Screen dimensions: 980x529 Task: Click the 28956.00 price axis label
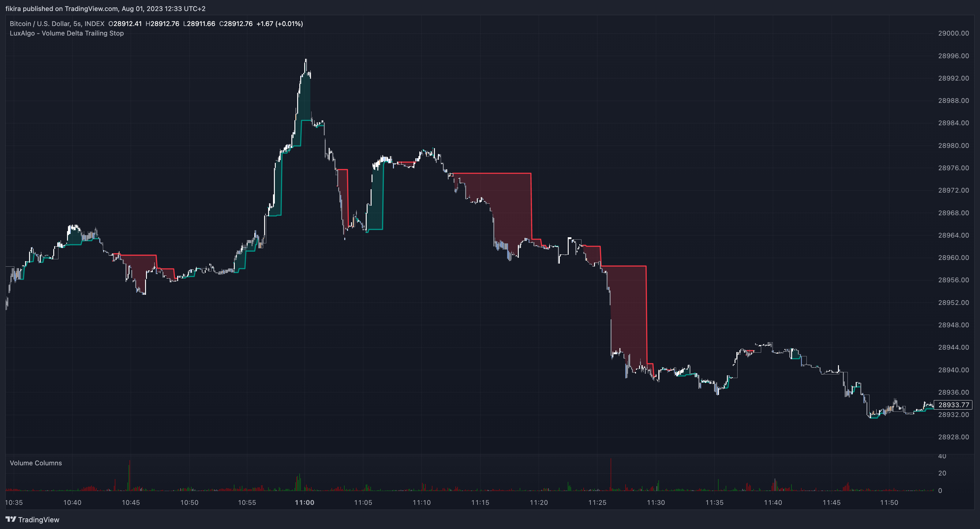coord(953,280)
